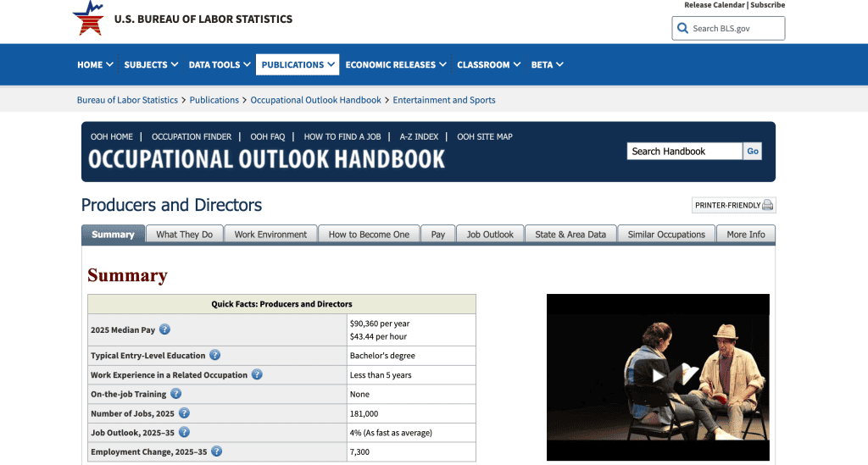Open help icon for Number of Jobs, 2025
Screen dimensions: 868x465
tap(184, 413)
